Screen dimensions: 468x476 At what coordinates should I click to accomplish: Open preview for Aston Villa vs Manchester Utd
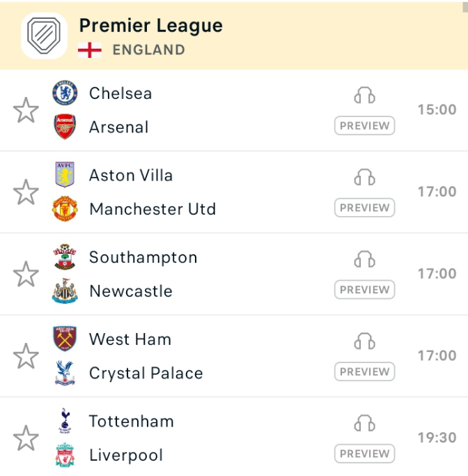364,208
